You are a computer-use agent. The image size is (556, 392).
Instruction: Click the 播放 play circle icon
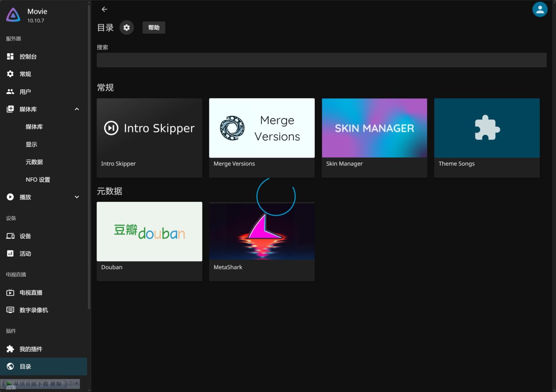pyautogui.click(x=11, y=197)
